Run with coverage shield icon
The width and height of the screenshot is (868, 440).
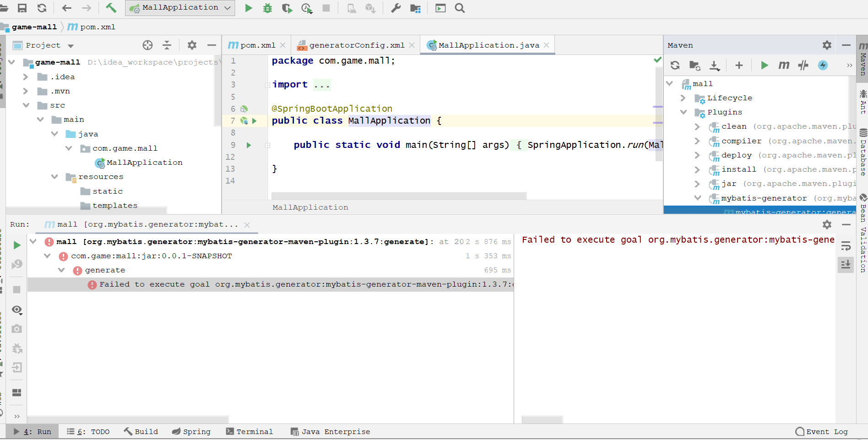(287, 8)
